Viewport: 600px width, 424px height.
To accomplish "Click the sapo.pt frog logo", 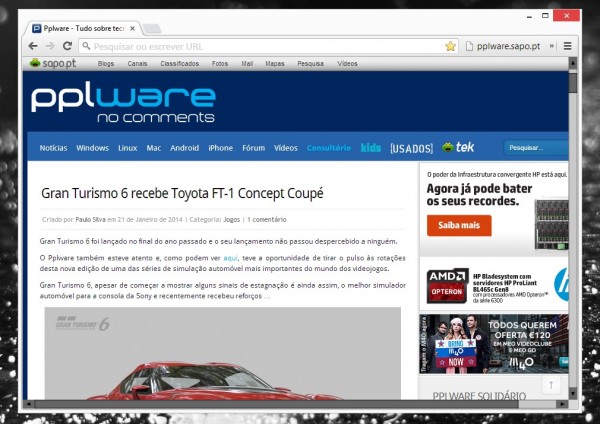I will tap(53, 63).
